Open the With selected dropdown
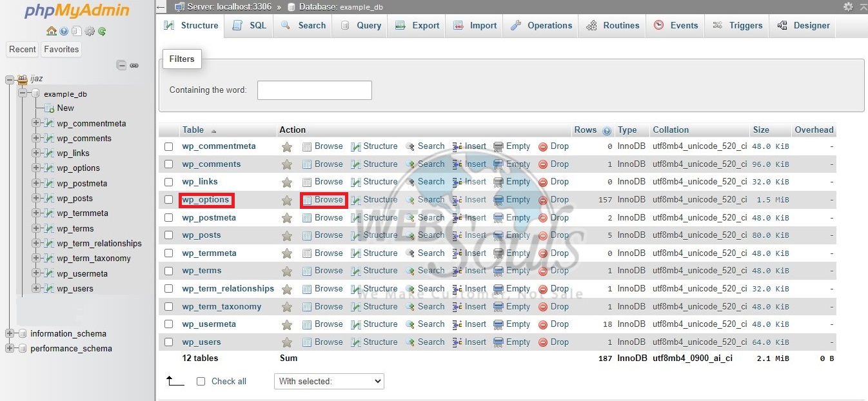 [329, 381]
